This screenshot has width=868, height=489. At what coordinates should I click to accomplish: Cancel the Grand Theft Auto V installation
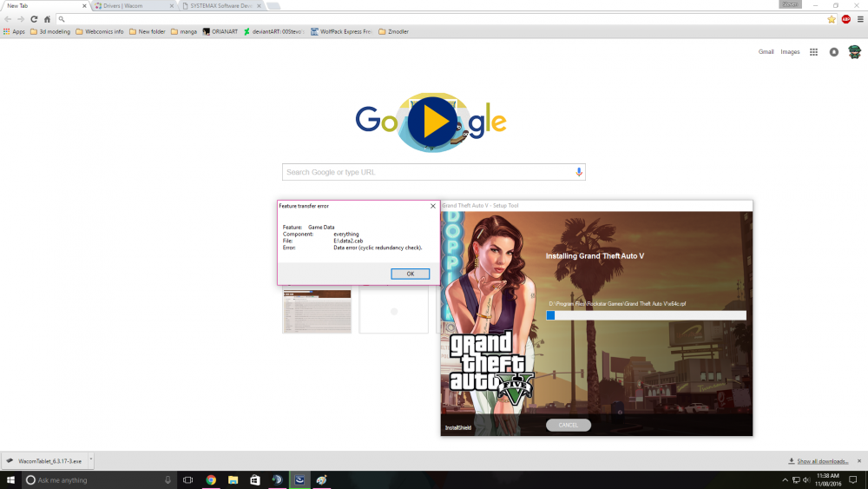(568, 425)
